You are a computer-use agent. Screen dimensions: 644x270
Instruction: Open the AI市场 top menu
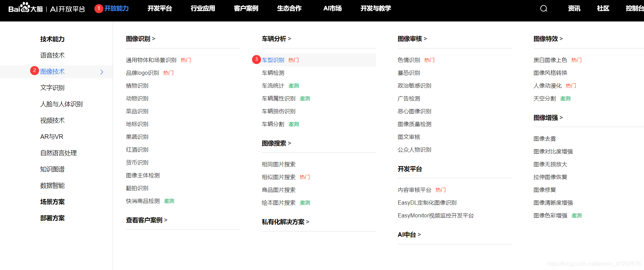pyautogui.click(x=333, y=8)
